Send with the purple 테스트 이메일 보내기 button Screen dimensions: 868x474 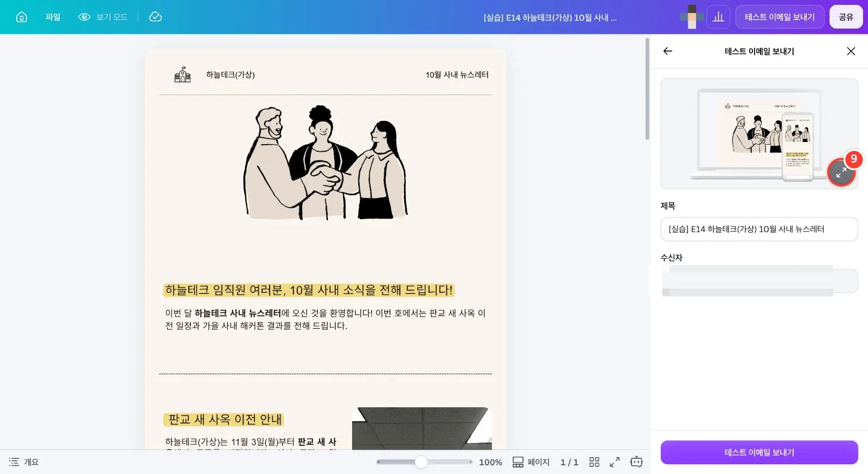coord(759,452)
